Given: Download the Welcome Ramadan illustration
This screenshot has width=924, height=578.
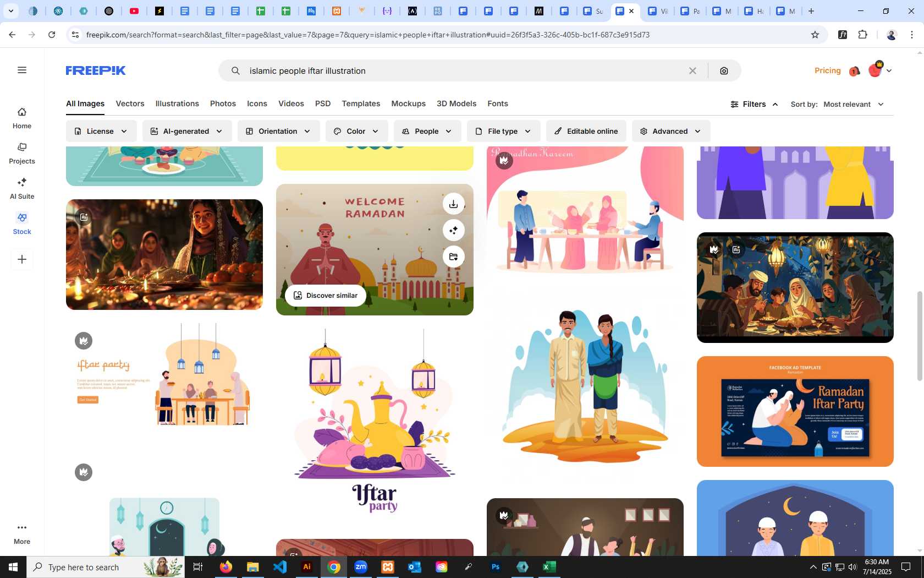Looking at the screenshot, I should (453, 204).
